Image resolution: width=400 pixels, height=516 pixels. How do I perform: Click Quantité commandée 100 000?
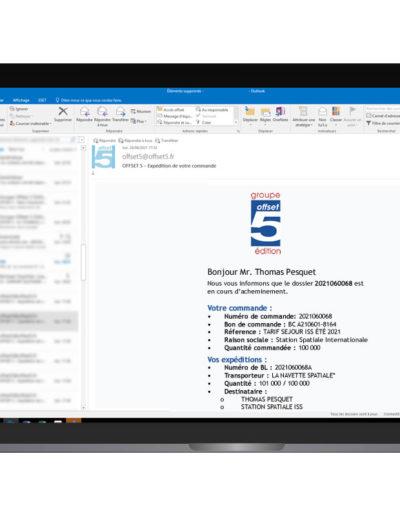click(272, 348)
